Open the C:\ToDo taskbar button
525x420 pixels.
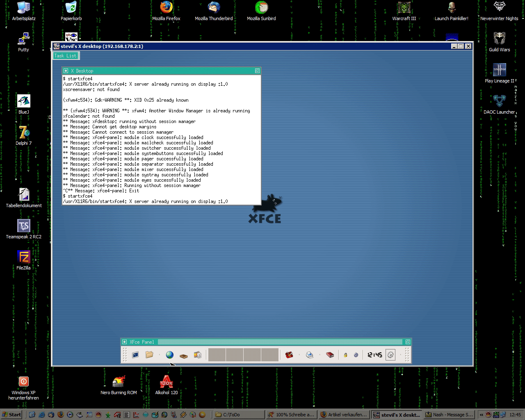[238, 415]
